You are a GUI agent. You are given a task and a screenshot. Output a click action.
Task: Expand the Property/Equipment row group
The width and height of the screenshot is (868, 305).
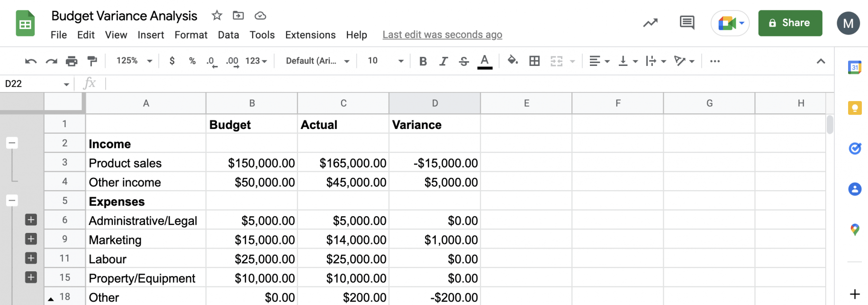click(31, 277)
